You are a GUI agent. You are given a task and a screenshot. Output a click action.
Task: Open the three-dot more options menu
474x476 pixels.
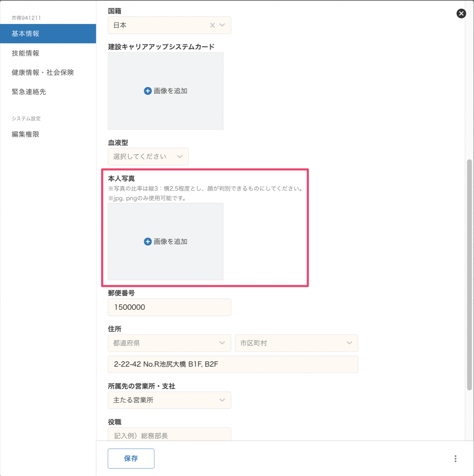tap(455, 459)
